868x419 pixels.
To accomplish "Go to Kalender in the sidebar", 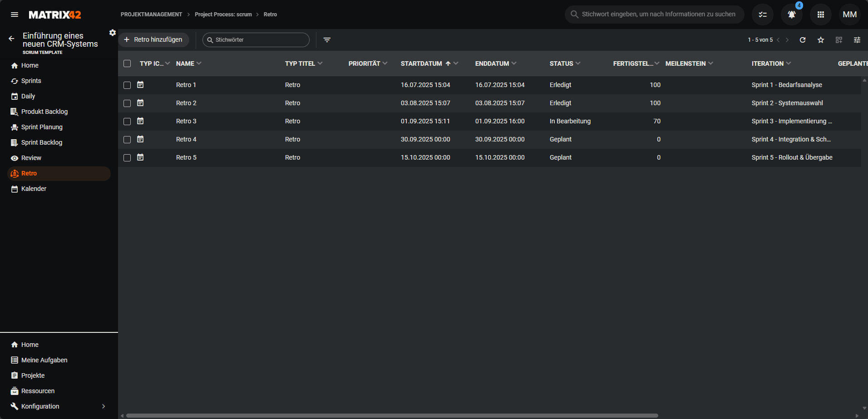I will (x=34, y=189).
